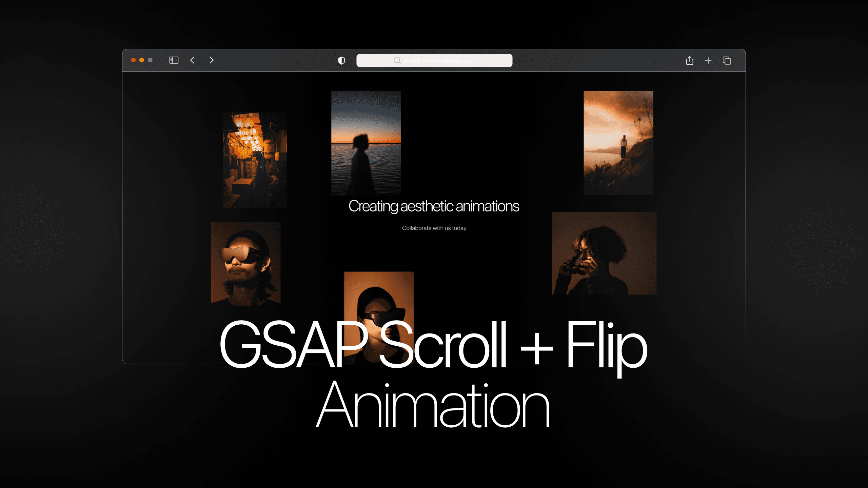Click the yellow minimize window dot

pos(142,60)
